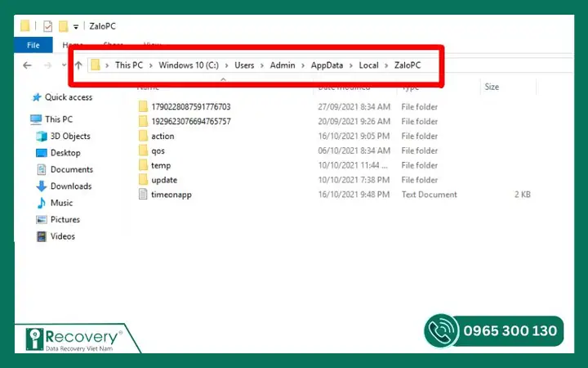Select the qos folder
The image size is (588, 368).
click(158, 150)
